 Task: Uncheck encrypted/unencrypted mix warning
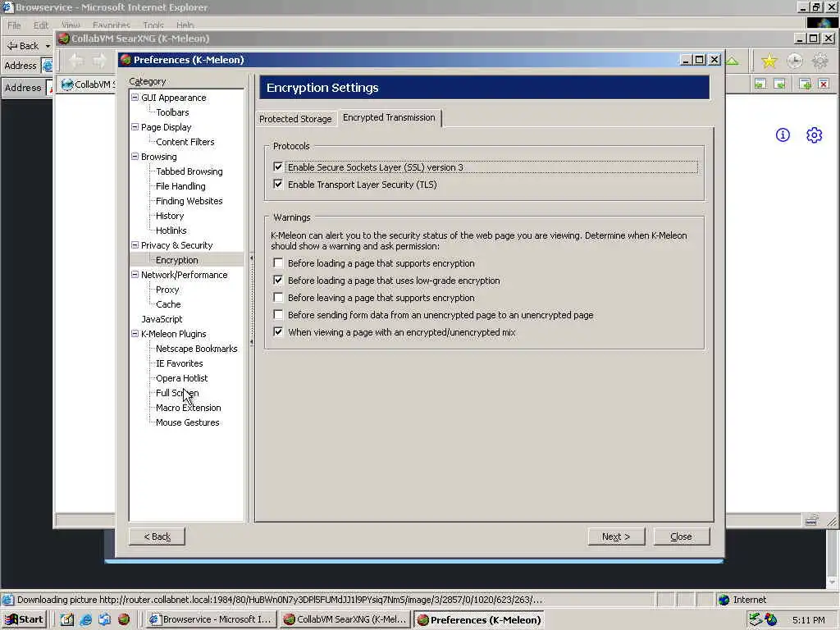[x=278, y=331]
